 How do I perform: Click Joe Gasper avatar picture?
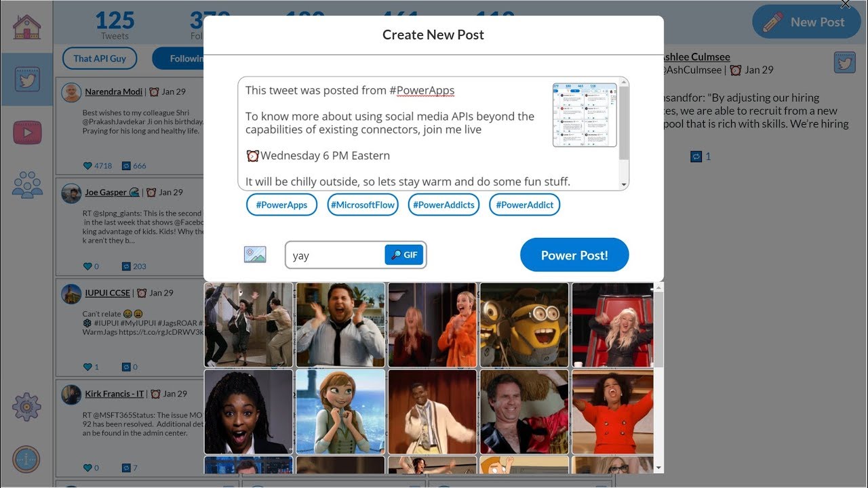(71, 193)
